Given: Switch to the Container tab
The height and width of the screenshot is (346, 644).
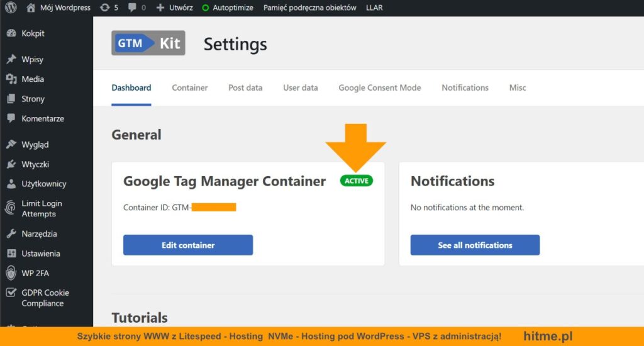Looking at the screenshot, I should (190, 87).
